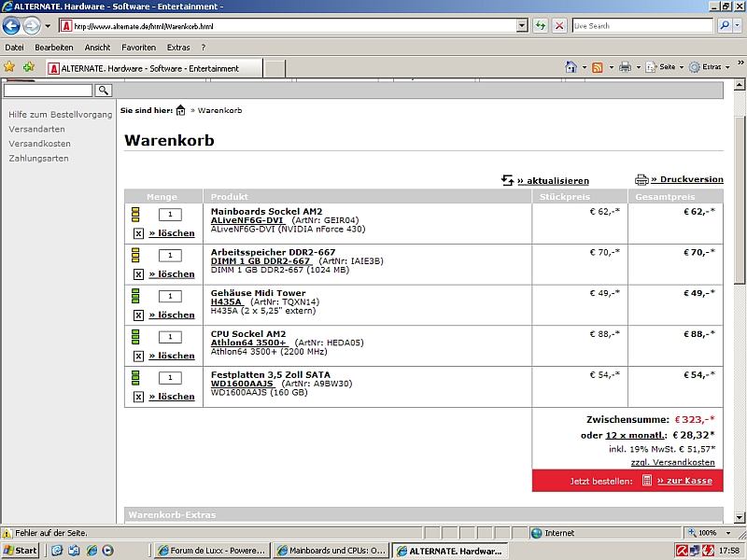The image size is (747, 560).
Task: Click the X delete box for WD1600AAJS
Action: pos(138,397)
